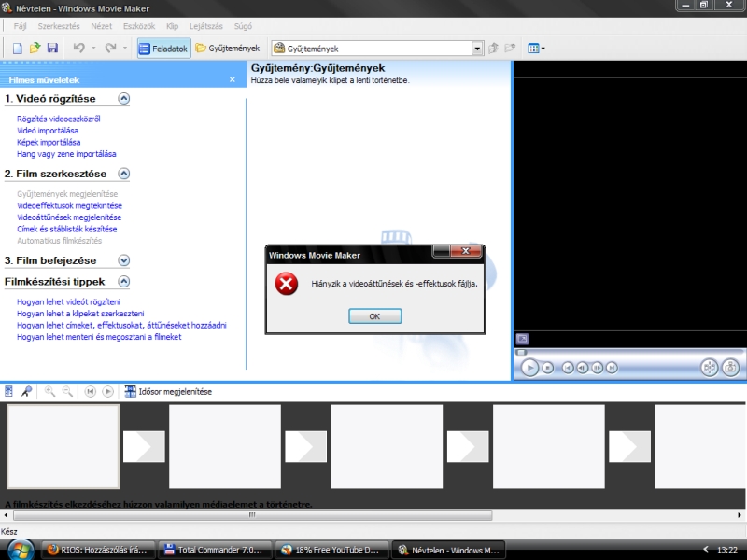Toggle the Feladatok task pane button
The height and width of the screenshot is (560, 747).
pyautogui.click(x=164, y=49)
